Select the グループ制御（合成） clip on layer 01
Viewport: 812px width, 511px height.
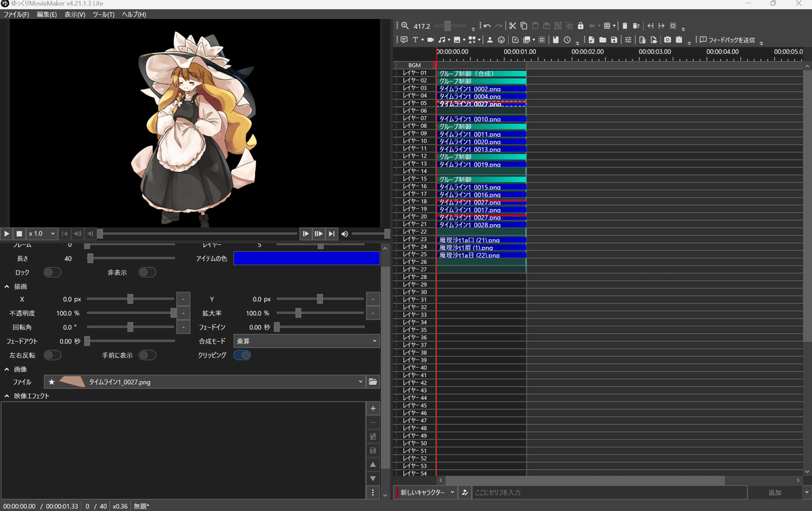(481, 73)
